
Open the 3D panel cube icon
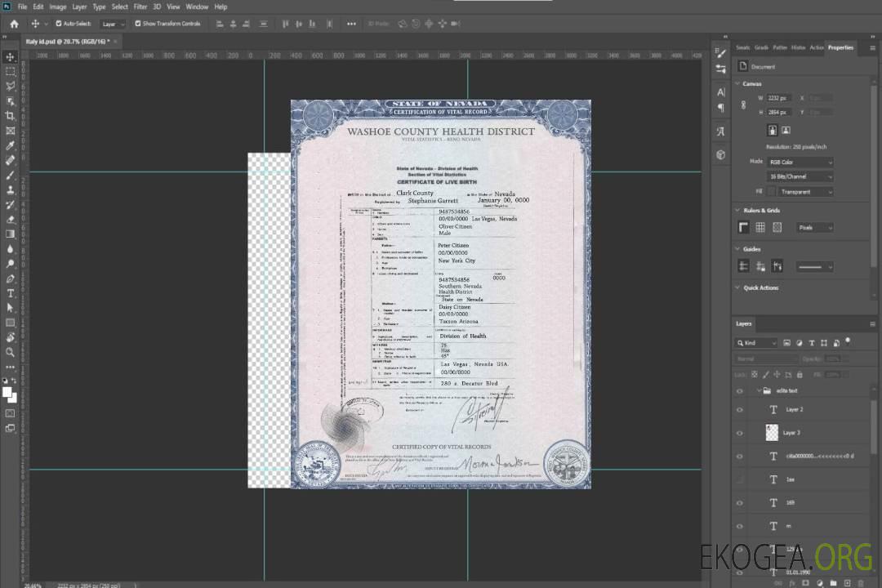click(x=721, y=154)
